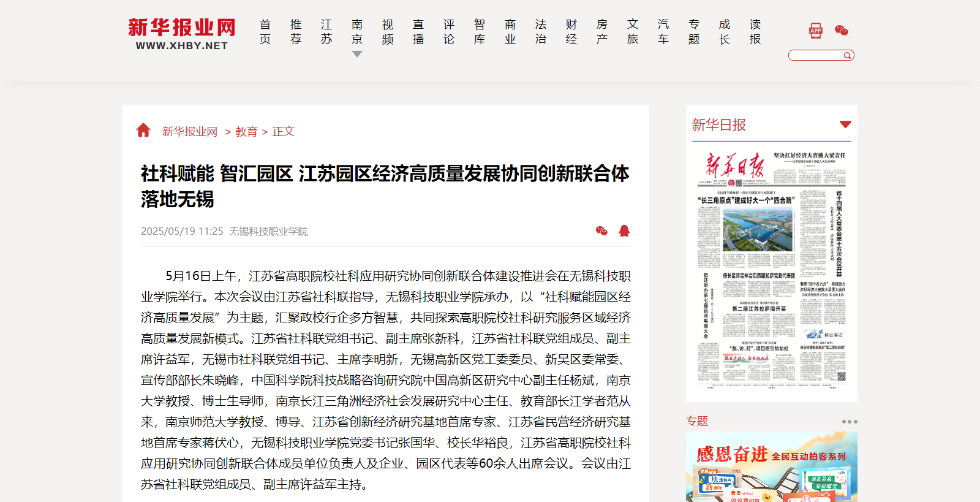Open the WeChat icon in header
This screenshot has height=502, width=980.
click(x=842, y=31)
